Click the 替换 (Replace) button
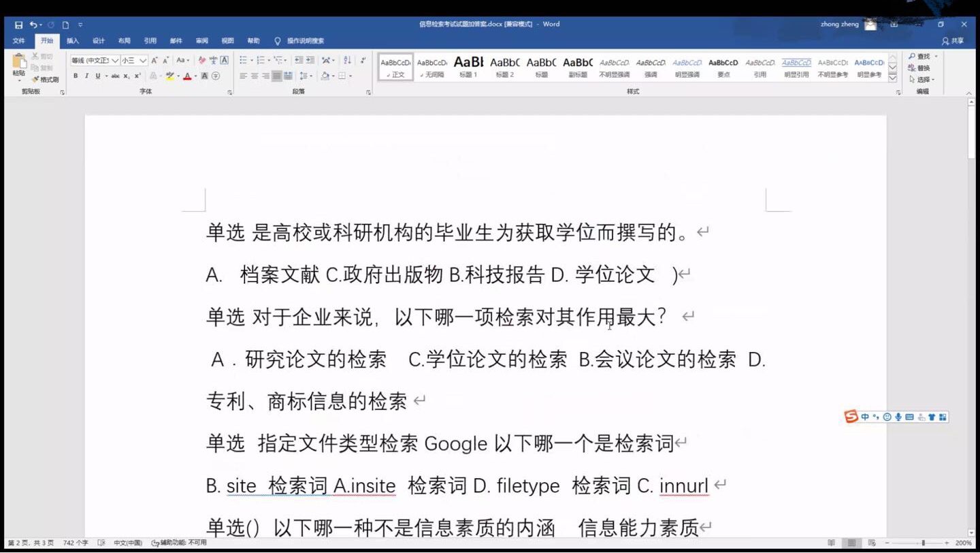 [x=919, y=68]
